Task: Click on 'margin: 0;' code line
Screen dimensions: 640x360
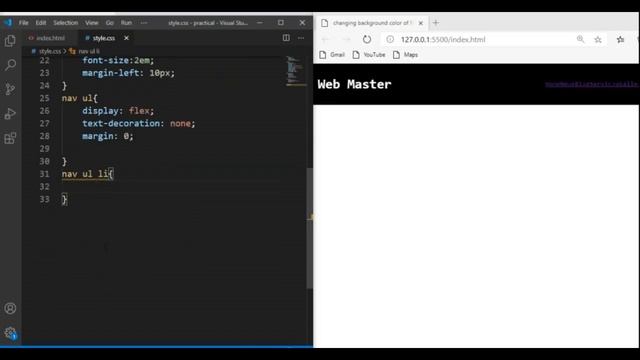Action: pos(107,136)
